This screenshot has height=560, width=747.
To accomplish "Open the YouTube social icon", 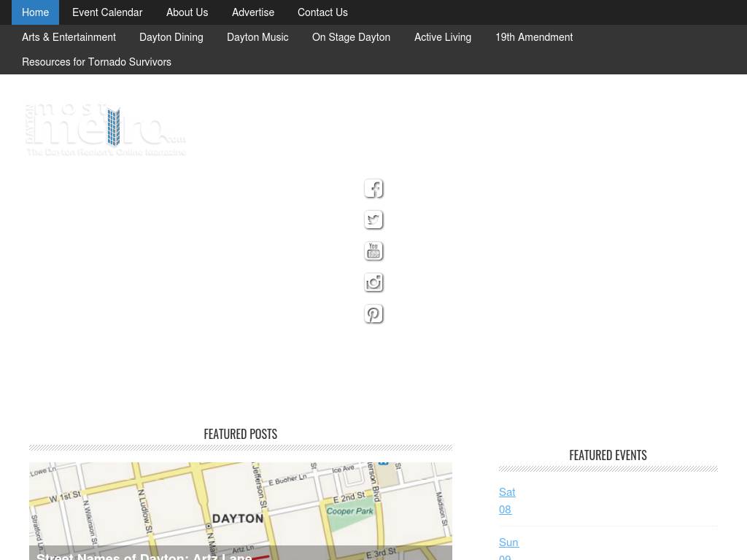I will [373, 252].
